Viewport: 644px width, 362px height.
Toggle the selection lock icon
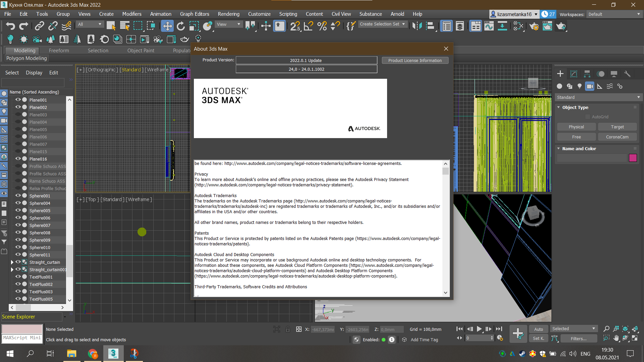[288, 329]
